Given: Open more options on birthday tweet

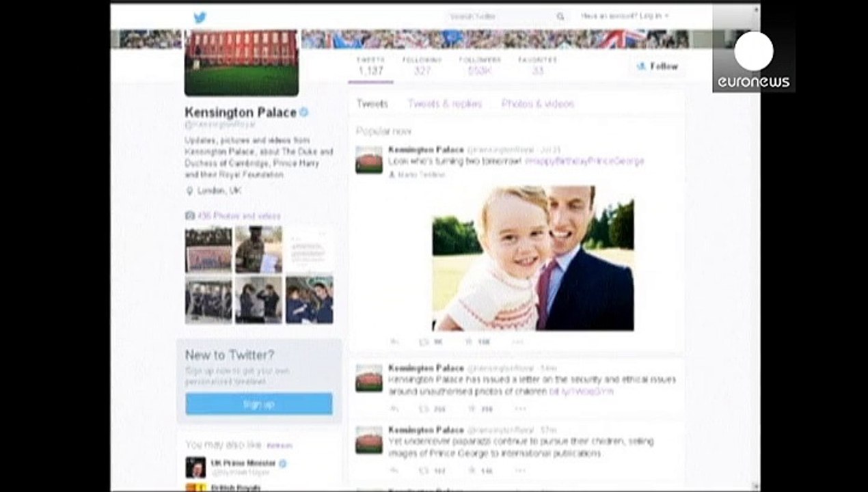Looking at the screenshot, I should click(519, 341).
